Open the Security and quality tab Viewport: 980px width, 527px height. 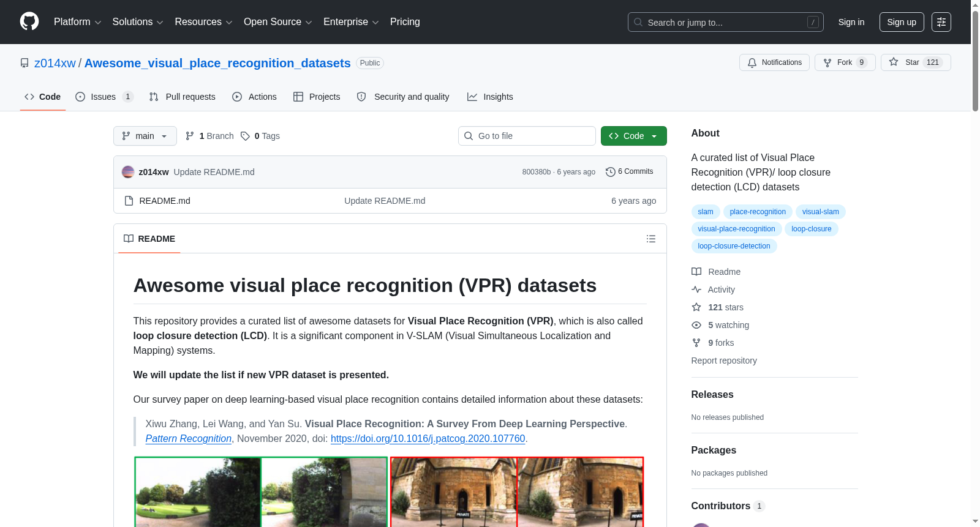[403, 97]
